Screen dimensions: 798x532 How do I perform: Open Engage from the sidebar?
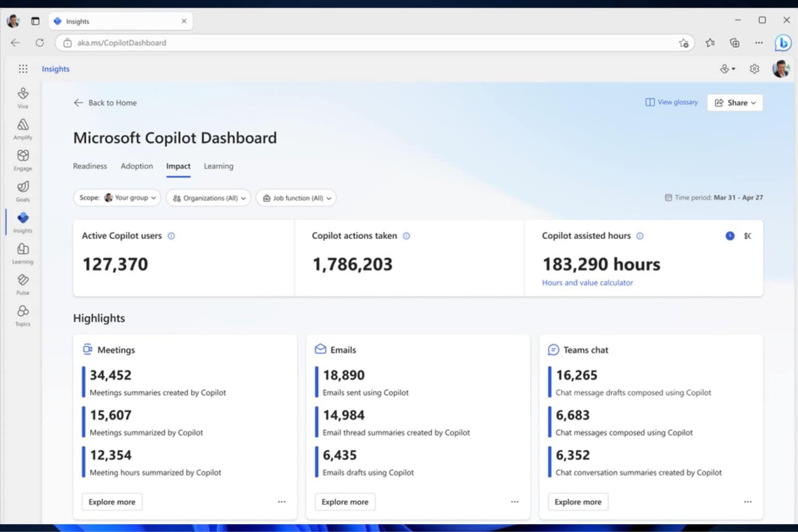(x=23, y=160)
